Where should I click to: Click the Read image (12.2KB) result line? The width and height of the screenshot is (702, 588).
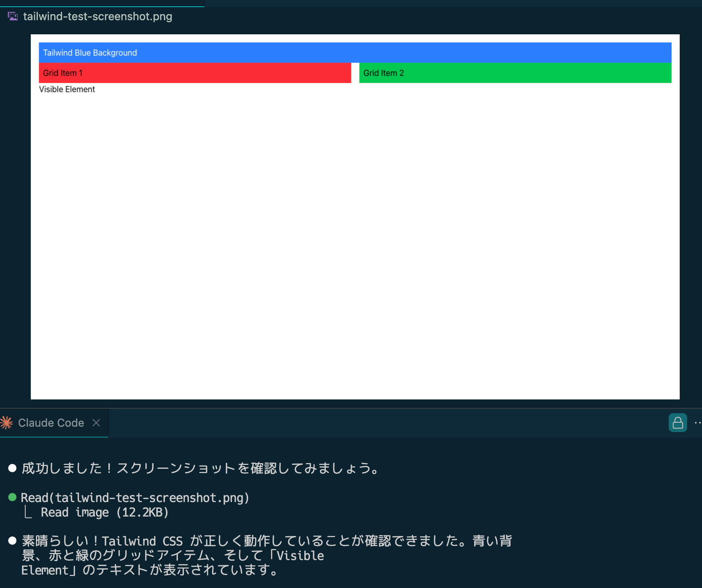[x=104, y=512]
